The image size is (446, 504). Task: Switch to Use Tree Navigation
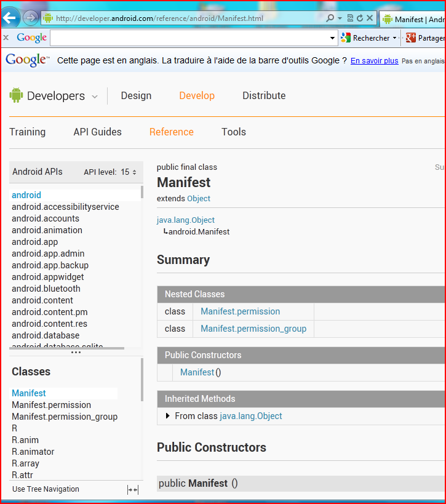[46, 489]
